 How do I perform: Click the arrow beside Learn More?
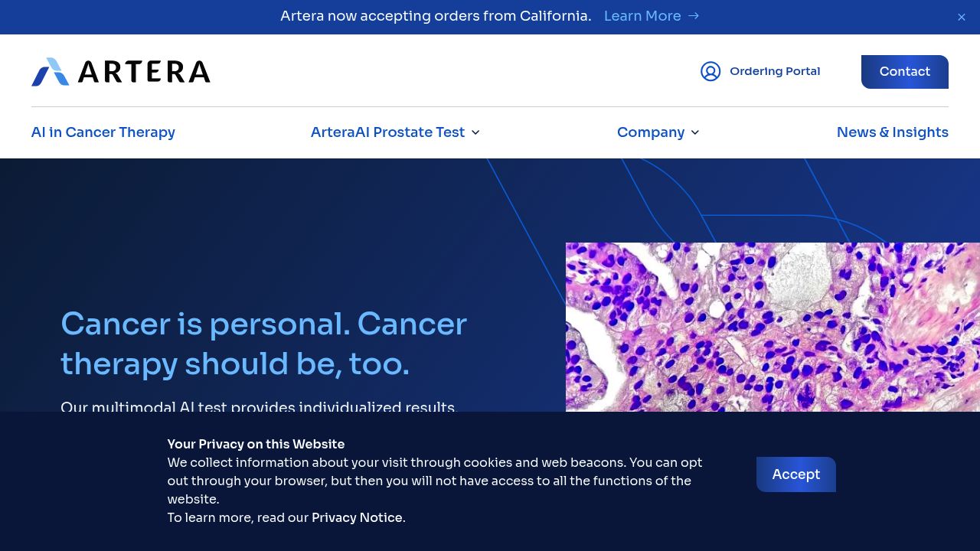tap(694, 16)
